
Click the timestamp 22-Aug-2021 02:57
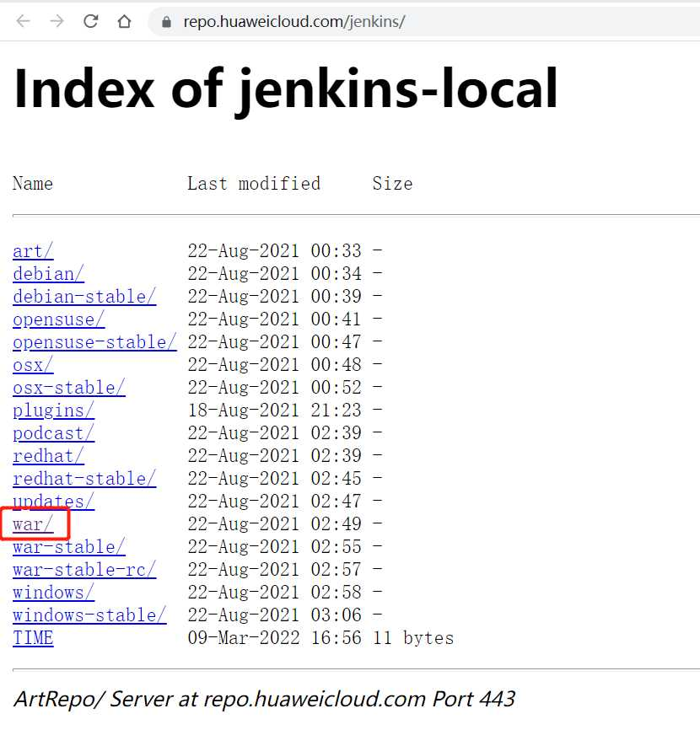tap(275, 570)
